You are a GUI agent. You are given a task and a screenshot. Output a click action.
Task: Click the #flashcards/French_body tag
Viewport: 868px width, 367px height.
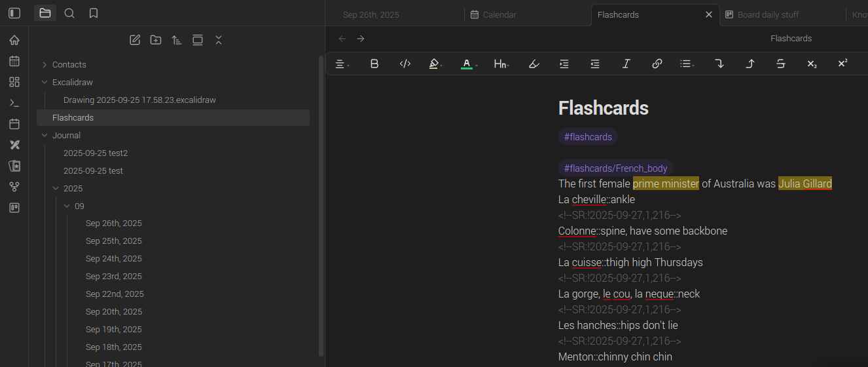[615, 168]
